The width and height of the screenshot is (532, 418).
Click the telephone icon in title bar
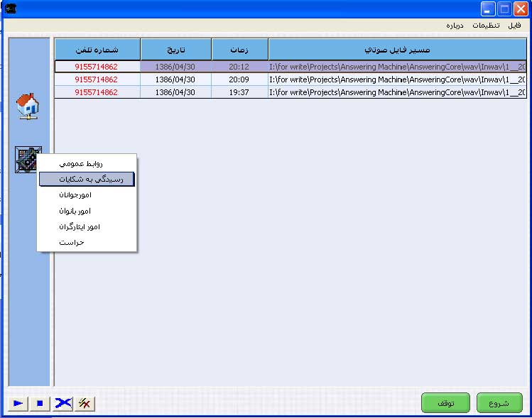11,9
